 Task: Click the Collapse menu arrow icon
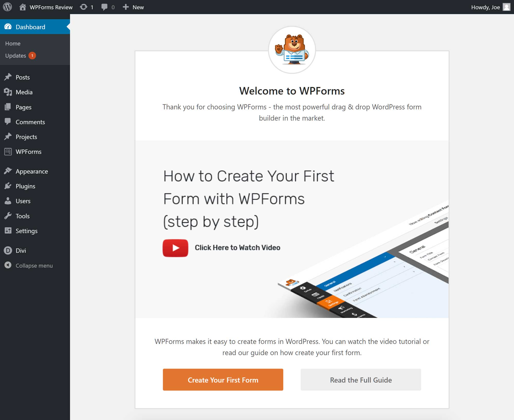(x=8, y=265)
